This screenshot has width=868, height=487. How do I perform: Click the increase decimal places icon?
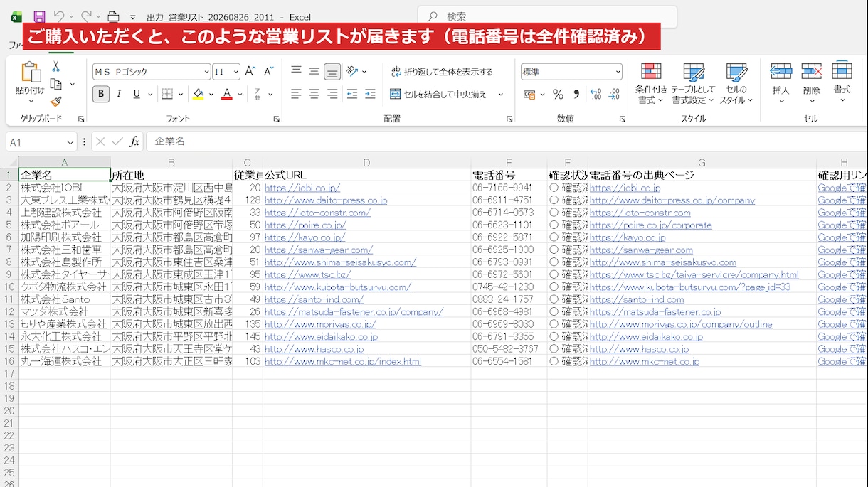coord(596,94)
